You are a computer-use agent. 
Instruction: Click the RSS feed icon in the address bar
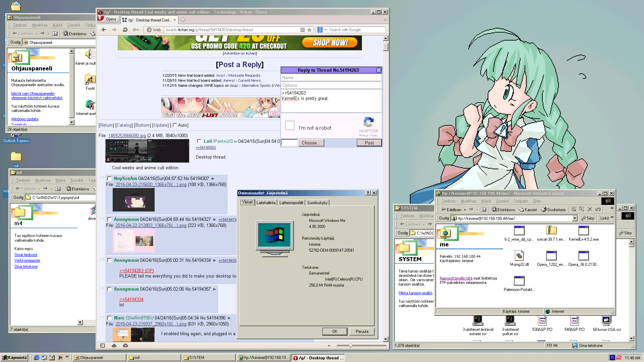click(302, 30)
